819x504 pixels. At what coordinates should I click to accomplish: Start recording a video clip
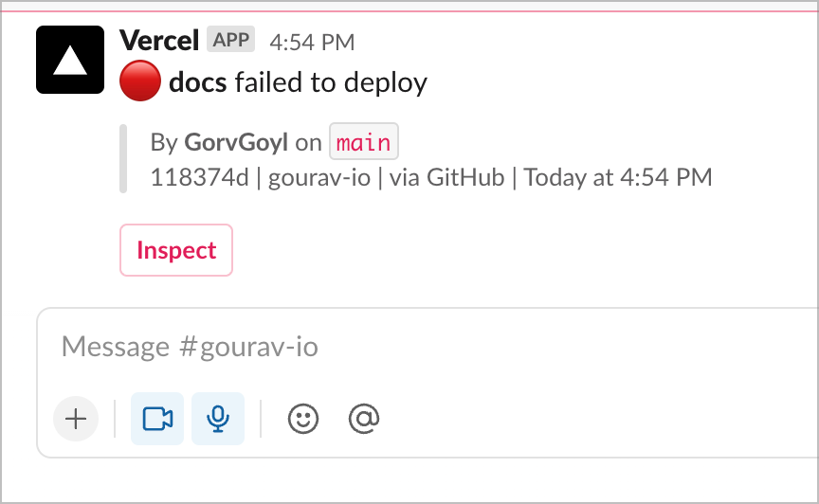coord(157,419)
